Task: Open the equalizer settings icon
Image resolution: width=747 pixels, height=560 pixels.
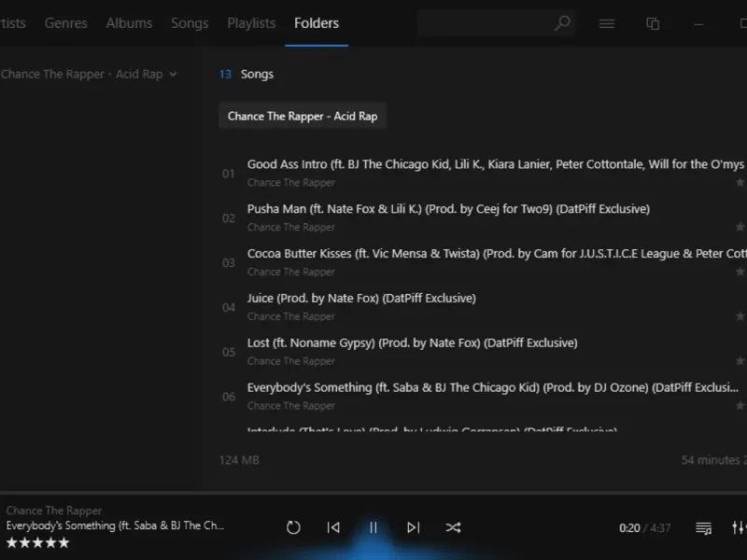Action: point(739,527)
